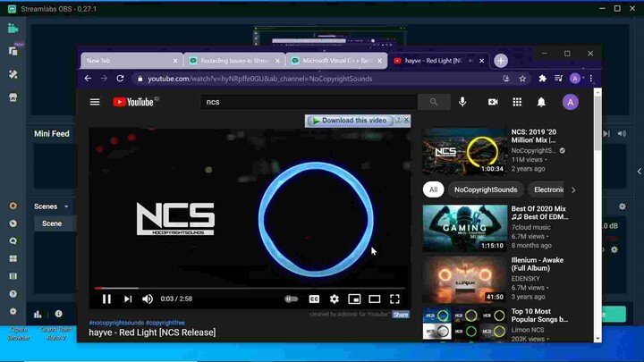Go back in Chrome
644x362 pixels.
pos(88,79)
